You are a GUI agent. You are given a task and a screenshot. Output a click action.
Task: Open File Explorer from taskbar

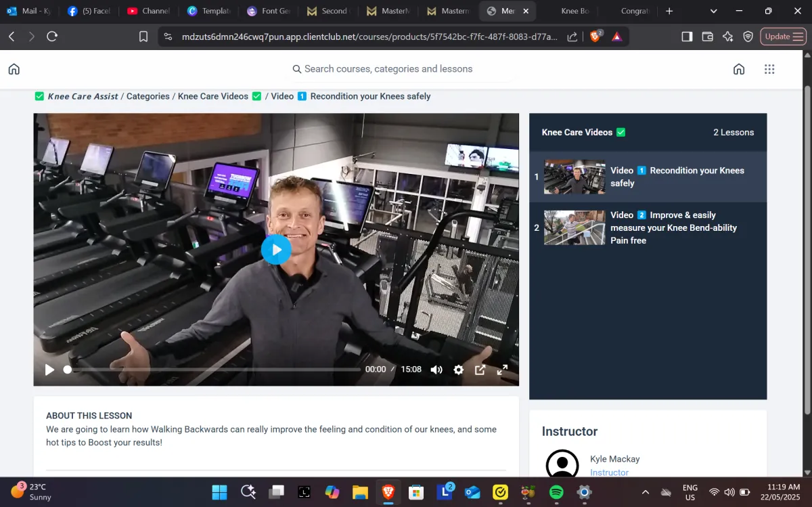point(359,492)
